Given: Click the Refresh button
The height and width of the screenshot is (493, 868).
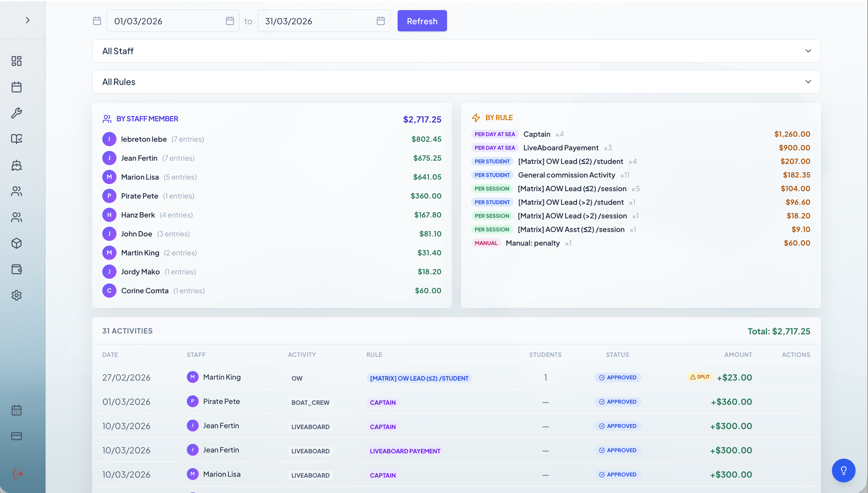Looking at the screenshot, I should click(422, 21).
